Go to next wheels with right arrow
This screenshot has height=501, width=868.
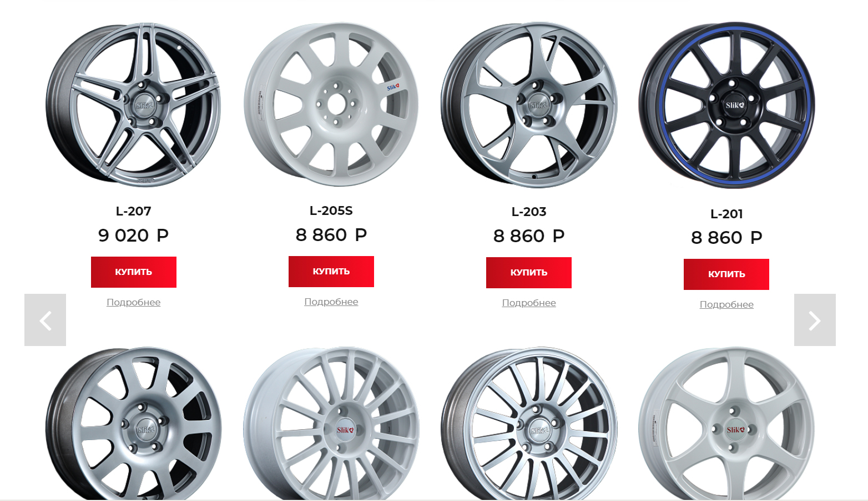[x=815, y=320]
